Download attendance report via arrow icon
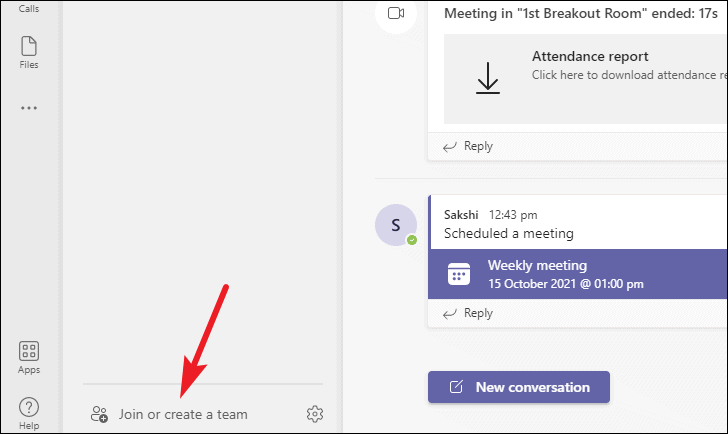Viewport: 728px width, 434px height. coord(488,78)
